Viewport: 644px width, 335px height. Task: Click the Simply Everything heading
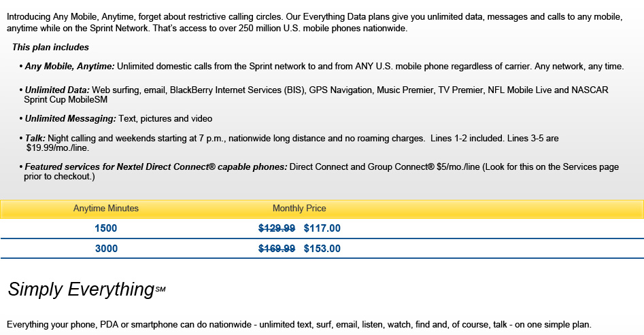pos(86,289)
